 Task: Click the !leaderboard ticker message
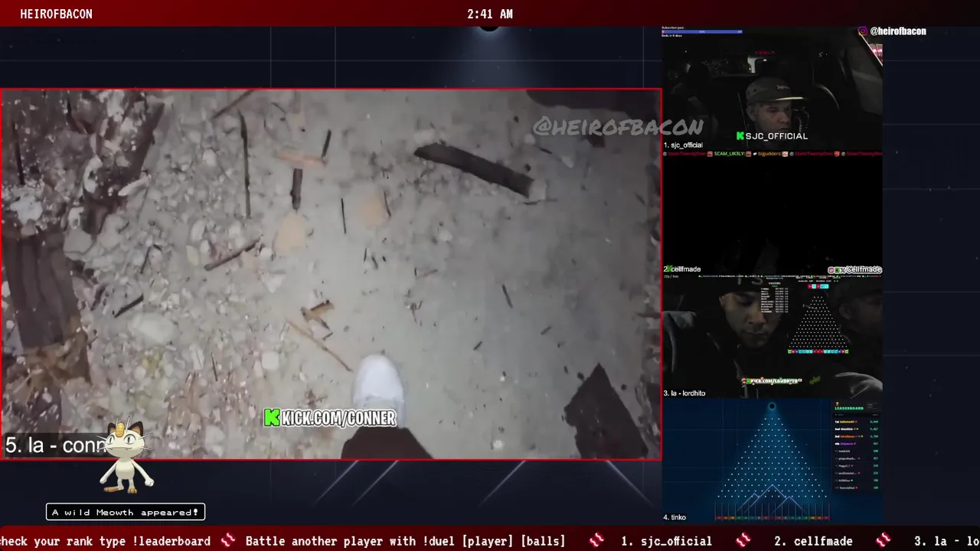pos(106,541)
